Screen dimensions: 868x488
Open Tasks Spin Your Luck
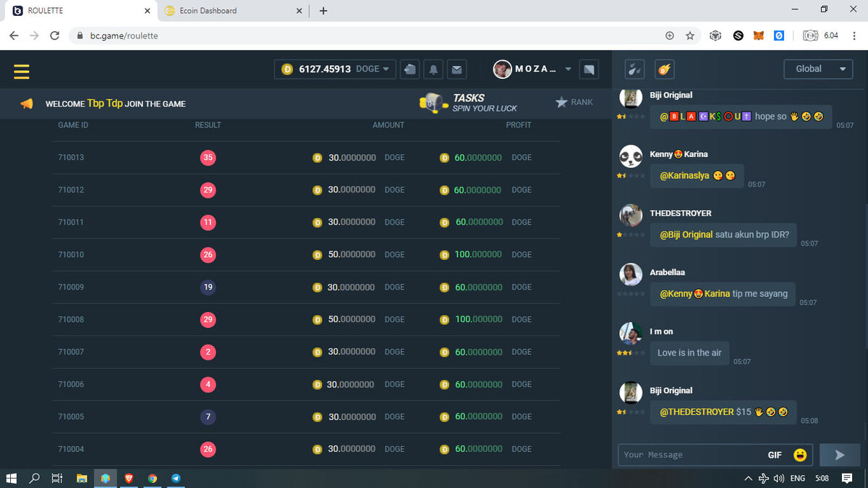(469, 103)
